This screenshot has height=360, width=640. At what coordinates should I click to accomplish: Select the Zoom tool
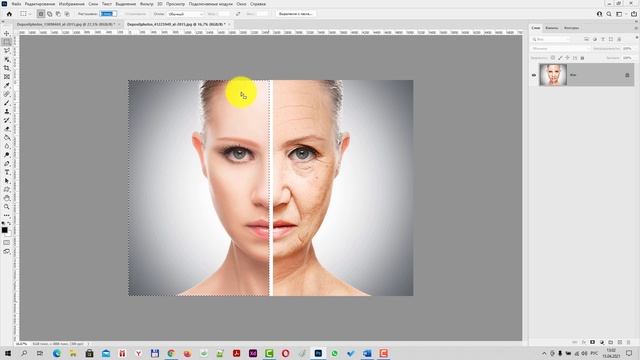7,207
